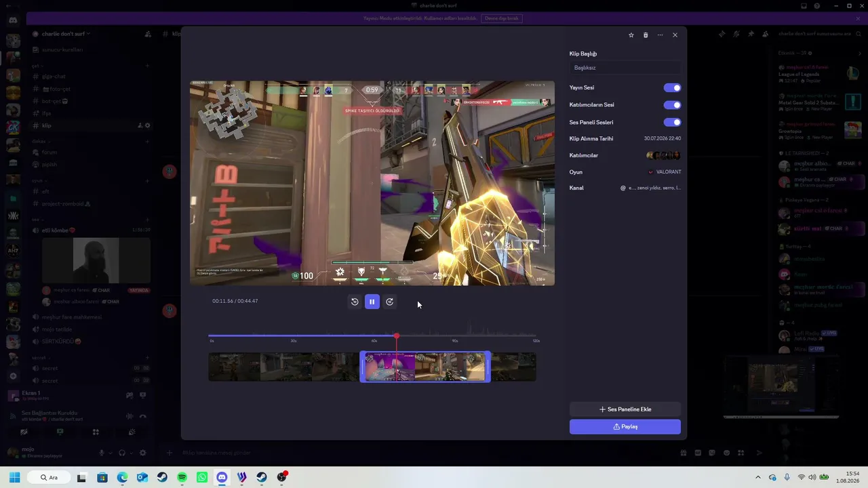Toggle noise suppression in the voice panel
The image size is (868, 488).
[x=130, y=416]
